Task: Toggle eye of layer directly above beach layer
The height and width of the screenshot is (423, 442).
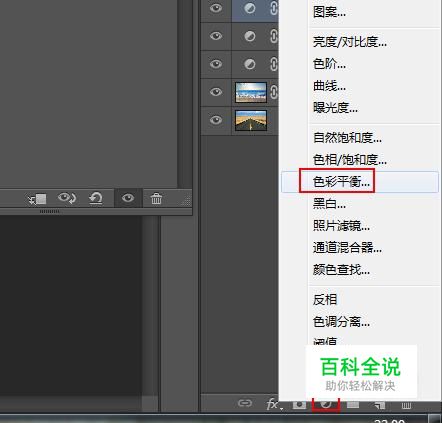Action: pos(216,64)
